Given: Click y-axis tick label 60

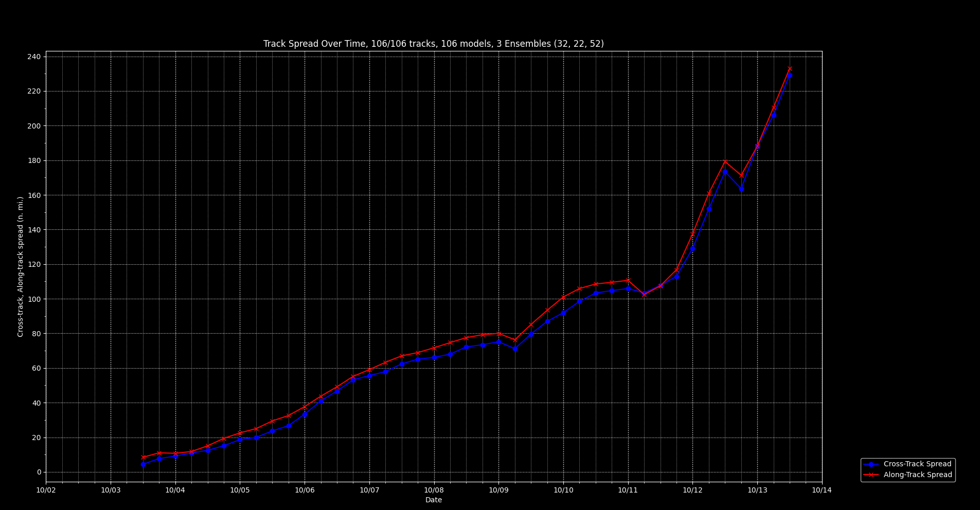Looking at the screenshot, I should (x=37, y=369).
